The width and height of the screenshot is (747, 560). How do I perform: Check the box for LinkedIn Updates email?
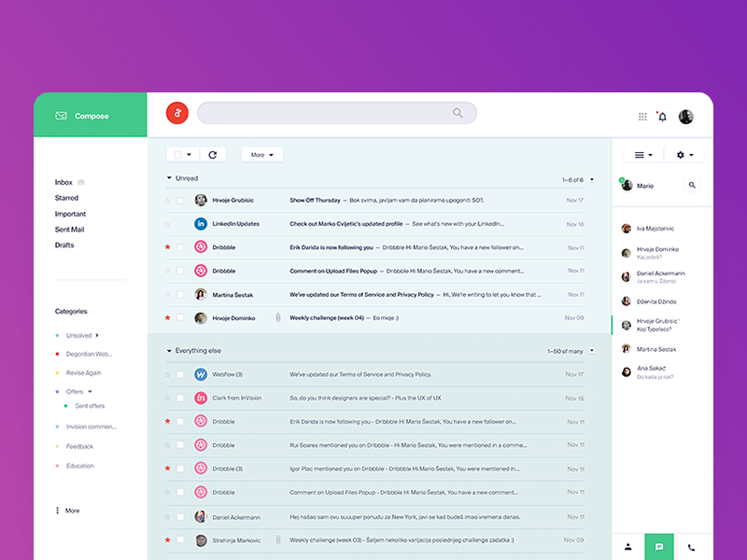(x=180, y=224)
